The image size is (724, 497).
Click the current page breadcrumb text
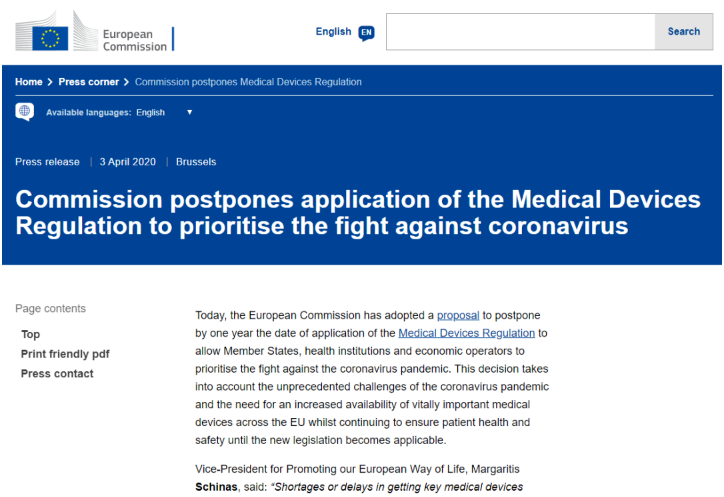click(x=248, y=82)
